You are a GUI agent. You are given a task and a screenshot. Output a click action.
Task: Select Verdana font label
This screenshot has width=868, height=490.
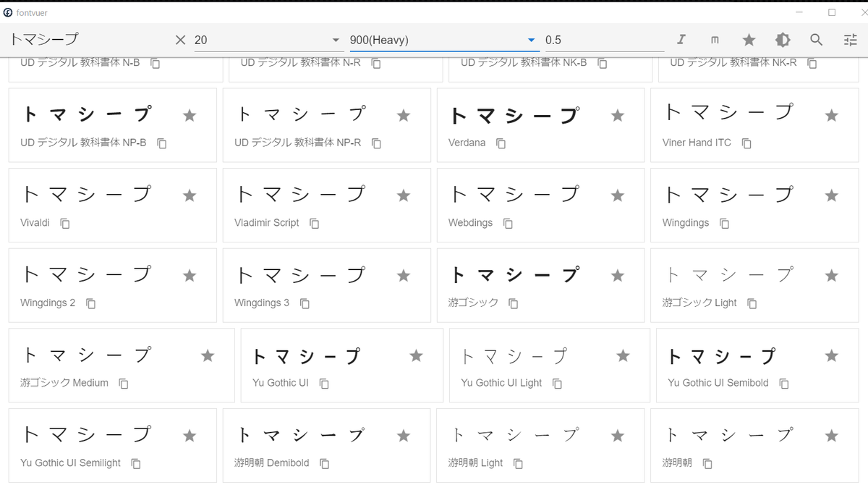467,143
